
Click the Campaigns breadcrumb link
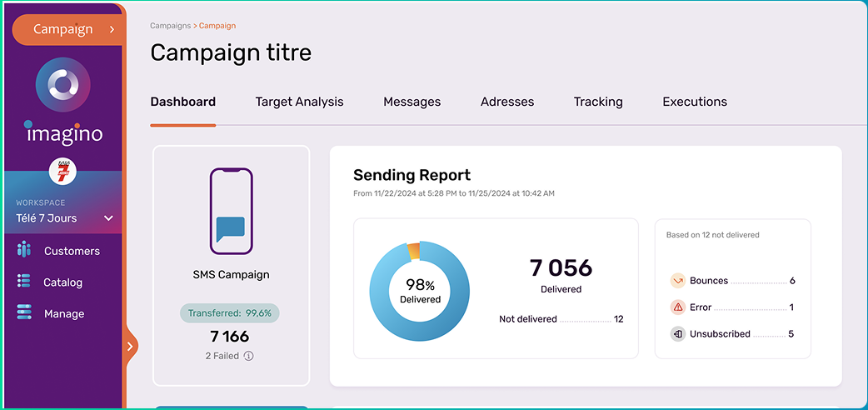pos(170,26)
